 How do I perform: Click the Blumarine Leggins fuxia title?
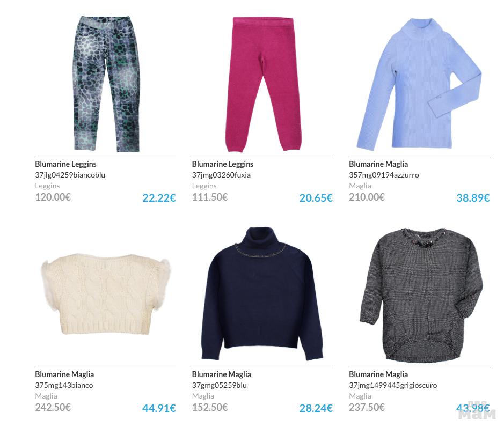click(x=222, y=164)
